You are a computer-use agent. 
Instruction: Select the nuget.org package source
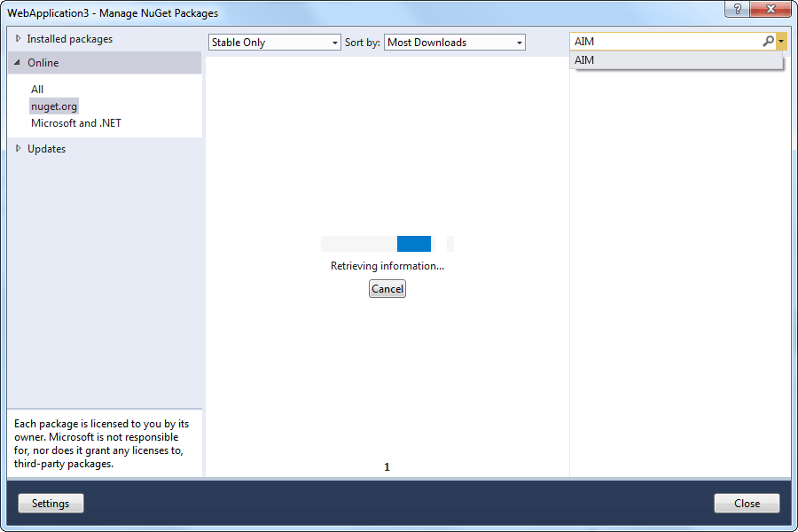point(54,106)
